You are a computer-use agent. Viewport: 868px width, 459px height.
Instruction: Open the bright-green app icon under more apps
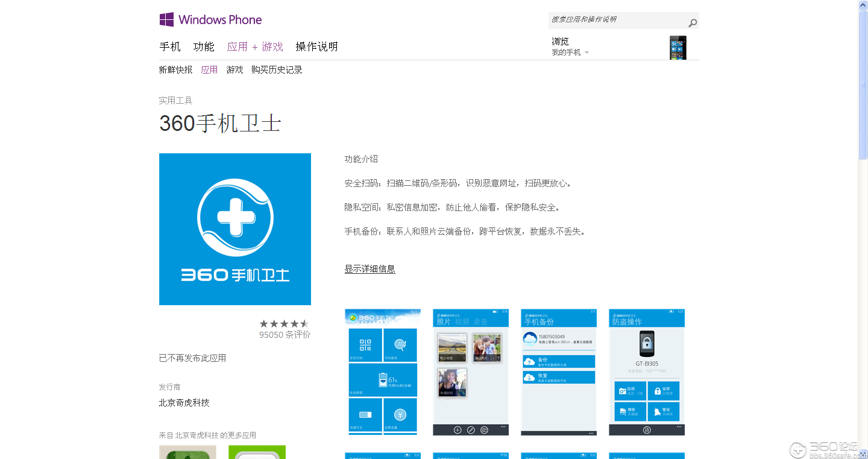[x=257, y=452]
